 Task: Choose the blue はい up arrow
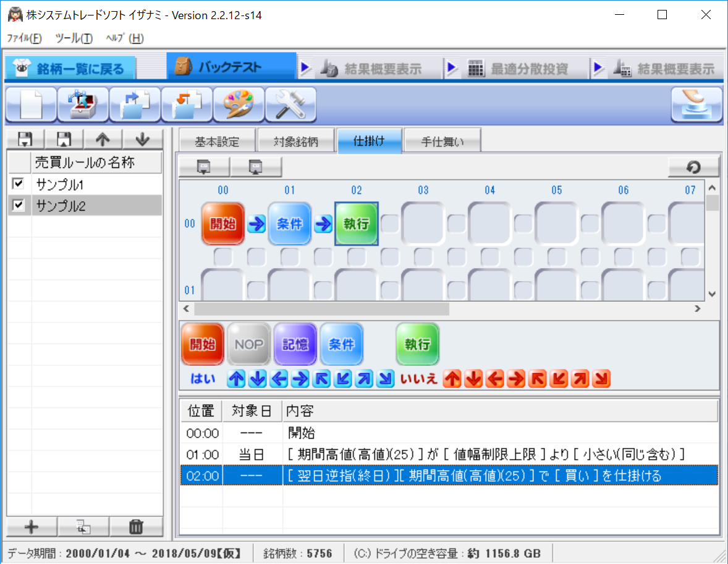[x=236, y=379]
